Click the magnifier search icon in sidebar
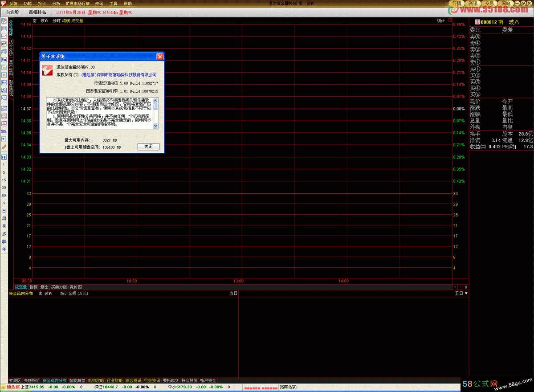 (4, 98)
